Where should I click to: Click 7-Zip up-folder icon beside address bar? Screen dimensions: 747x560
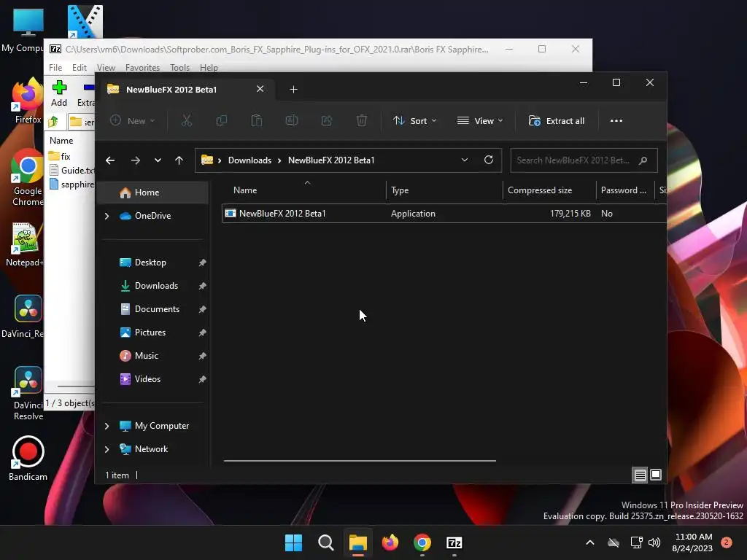pyautogui.click(x=53, y=122)
